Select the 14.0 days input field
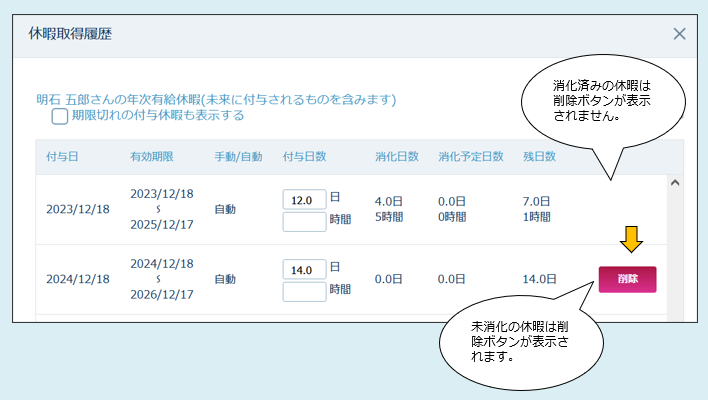 [304, 270]
